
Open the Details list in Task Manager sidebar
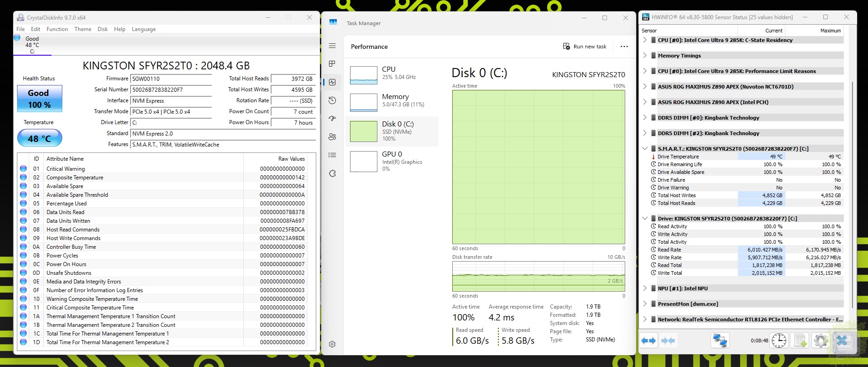click(x=332, y=155)
